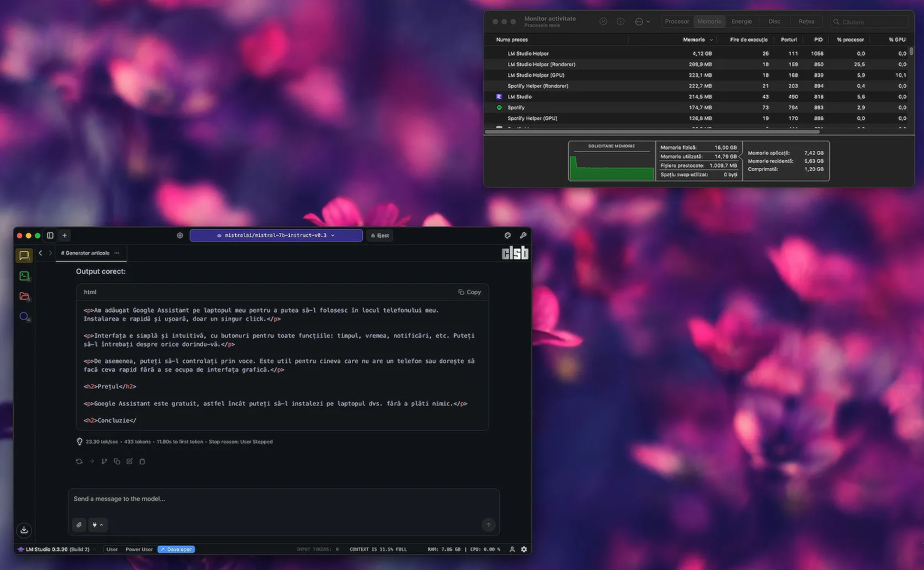Copy the html code block
The height and width of the screenshot is (570, 924).
(470, 292)
